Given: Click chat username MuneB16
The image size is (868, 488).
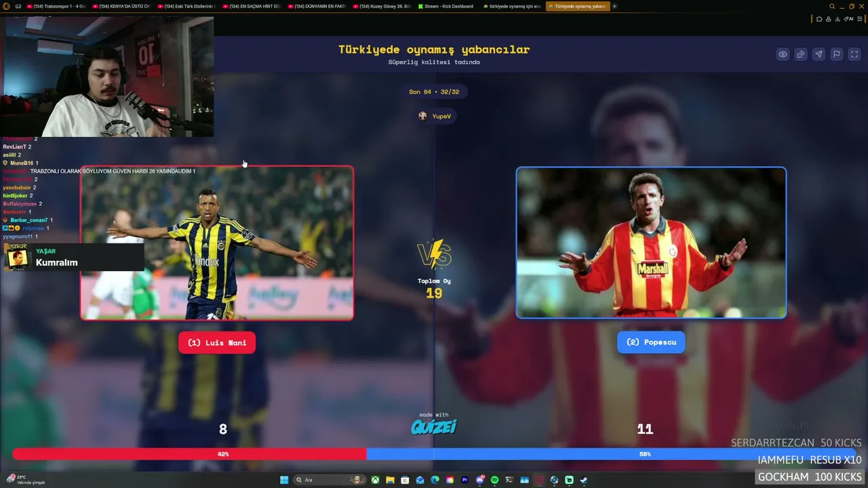Looking at the screenshot, I should tap(22, 163).
